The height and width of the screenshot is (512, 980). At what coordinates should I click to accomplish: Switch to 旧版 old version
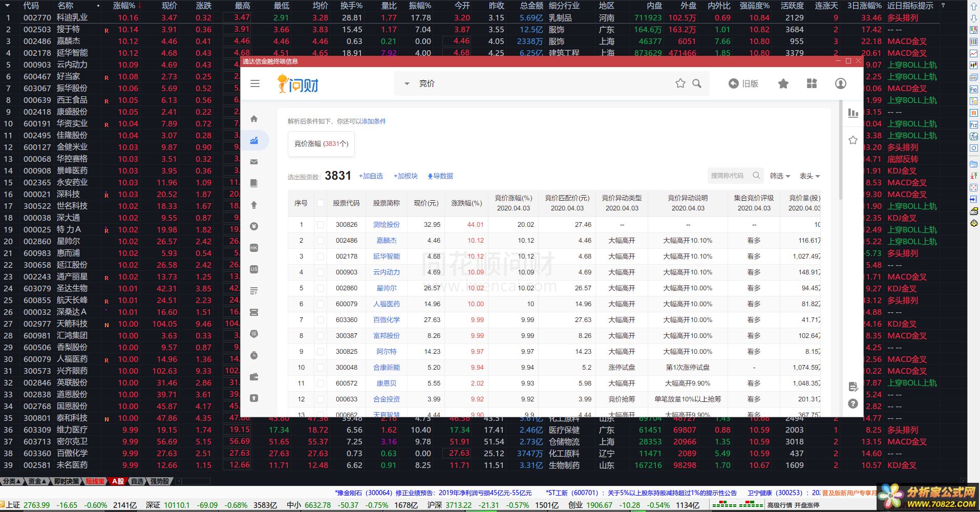pos(743,83)
